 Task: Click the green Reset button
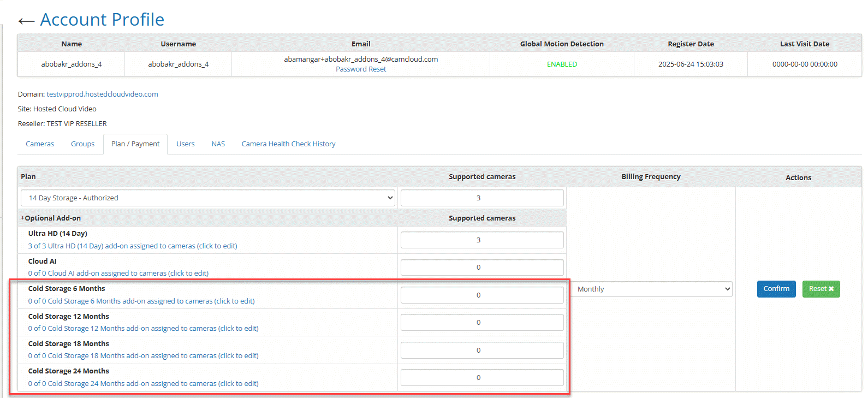(x=821, y=289)
